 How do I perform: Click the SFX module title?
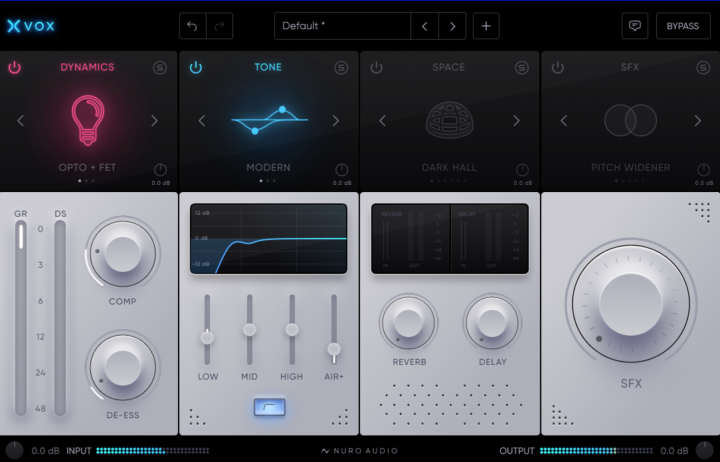pyautogui.click(x=630, y=67)
